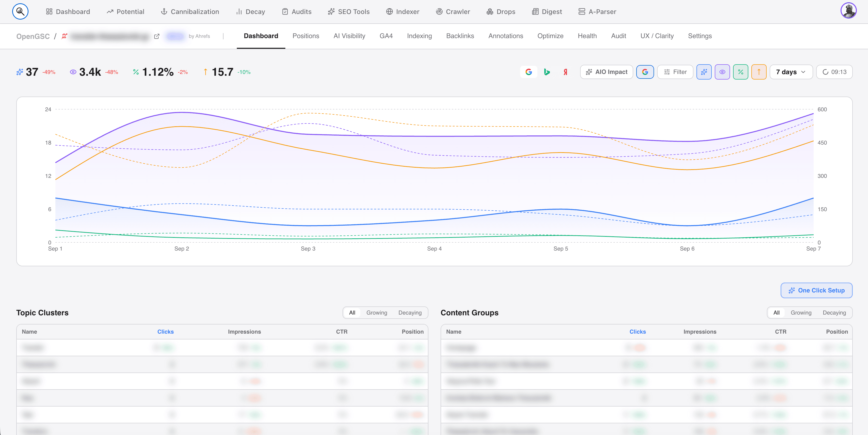
Task: Click the Sep 4 chart axis label
Action: click(x=434, y=249)
